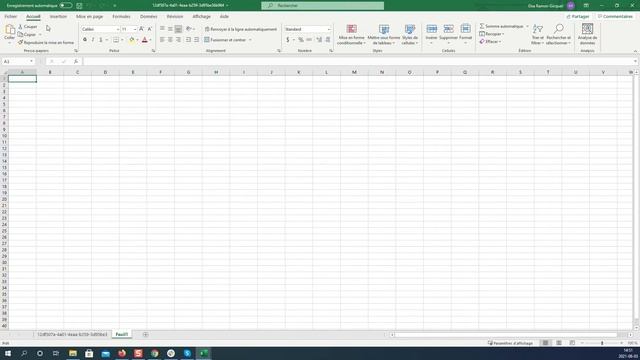
Task: Apply currency dollar format icon
Action: pyautogui.click(x=288, y=40)
